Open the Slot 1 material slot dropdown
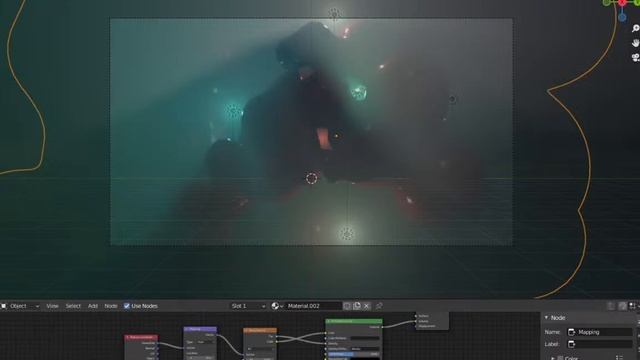The height and width of the screenshot is (360, 640). [x=248, y=306]
